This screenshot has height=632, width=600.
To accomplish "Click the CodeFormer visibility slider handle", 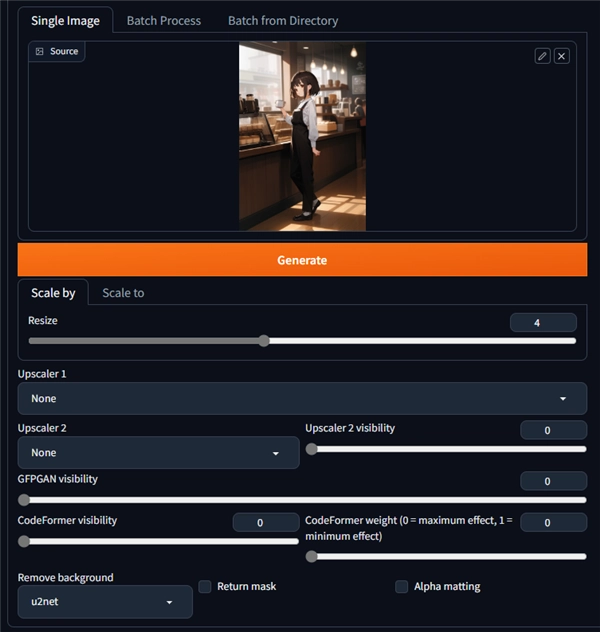I will point(24,541).
